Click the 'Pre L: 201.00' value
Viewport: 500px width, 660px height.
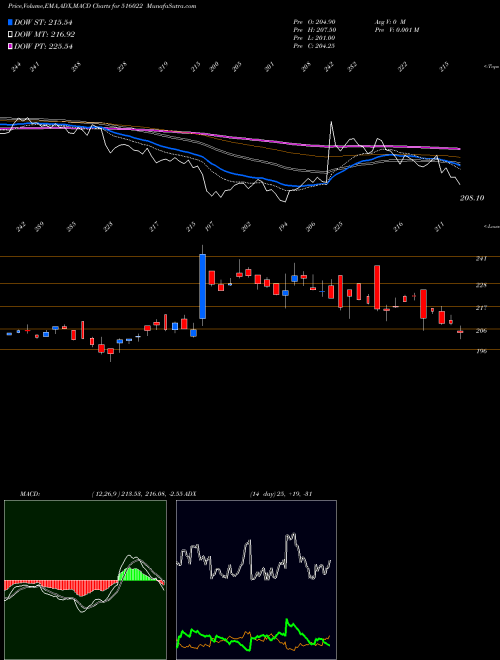click(x=314, y=38)
